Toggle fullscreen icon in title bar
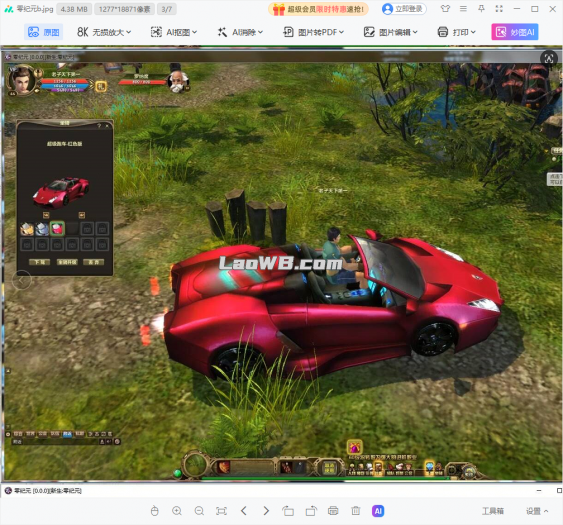 coord(499,9)
